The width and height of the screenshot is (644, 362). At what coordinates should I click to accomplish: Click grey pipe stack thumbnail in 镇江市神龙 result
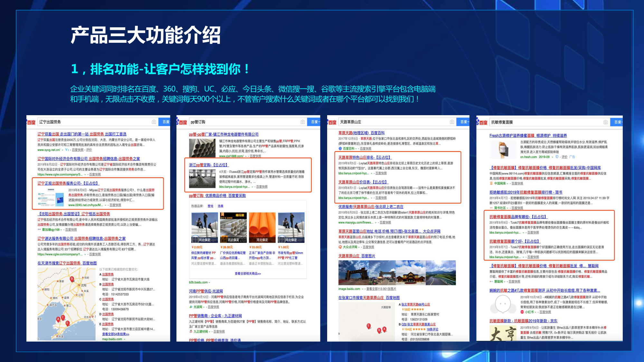[202, 148]
